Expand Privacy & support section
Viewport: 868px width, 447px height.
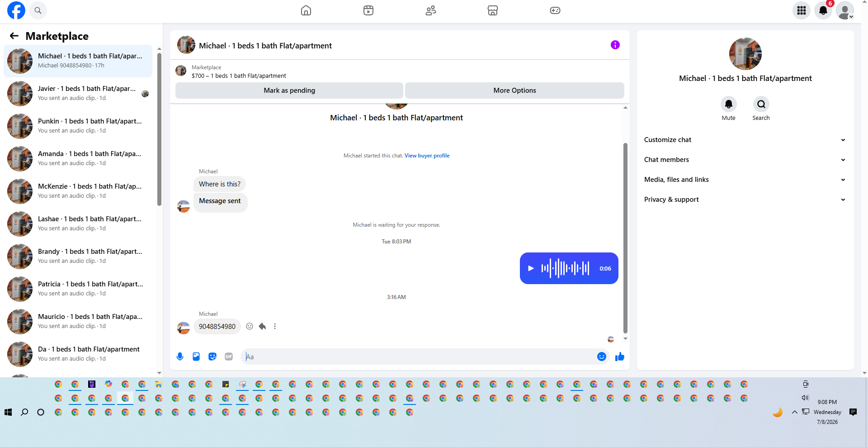(745, 200)
